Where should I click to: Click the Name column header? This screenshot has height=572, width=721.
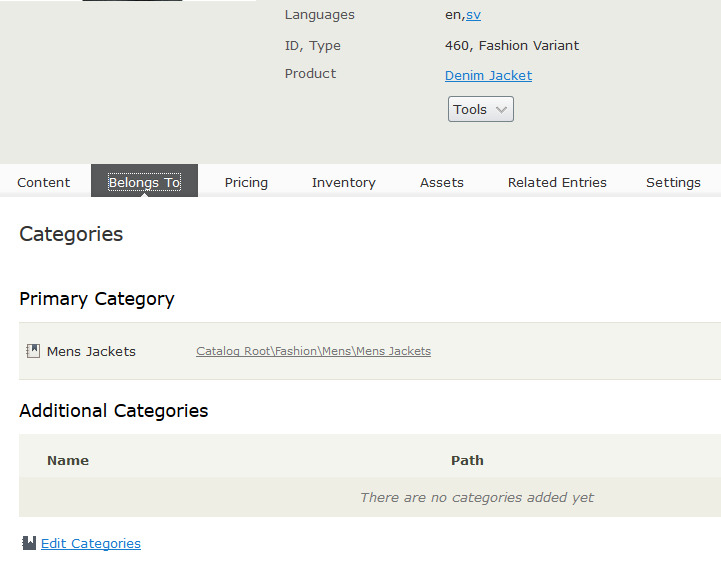pos(68,460)
